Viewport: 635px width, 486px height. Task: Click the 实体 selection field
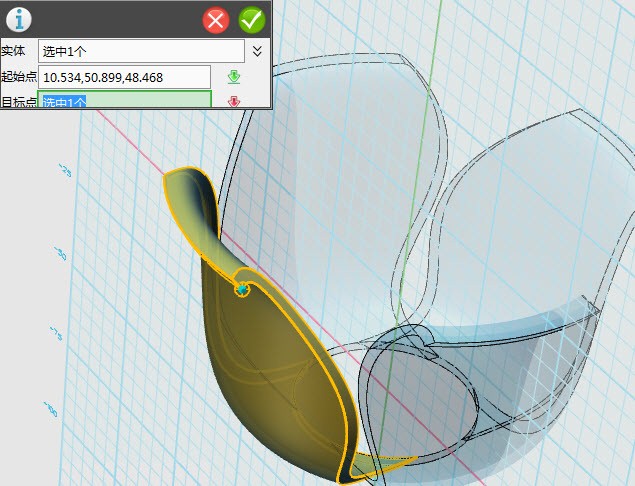[x=140, y=50]
